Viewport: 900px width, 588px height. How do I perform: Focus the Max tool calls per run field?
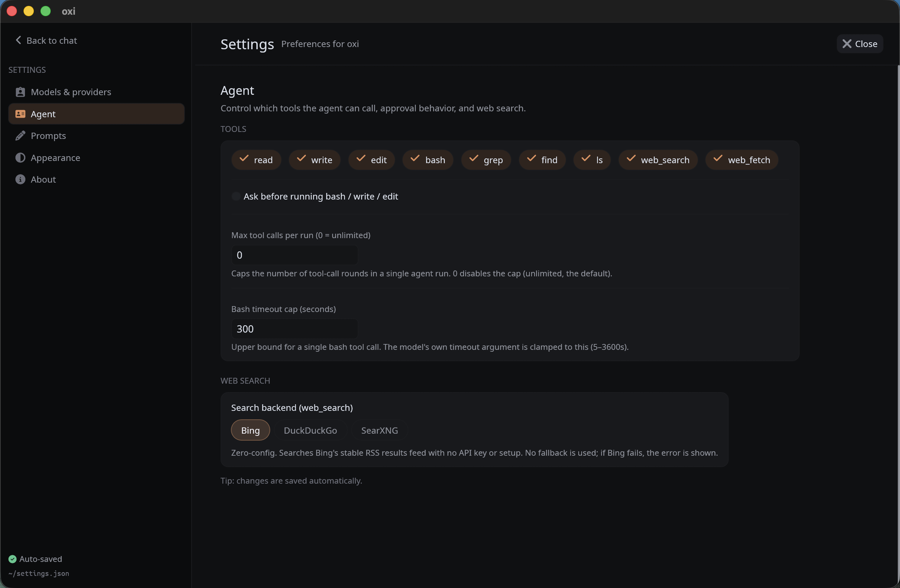[294, 255]
